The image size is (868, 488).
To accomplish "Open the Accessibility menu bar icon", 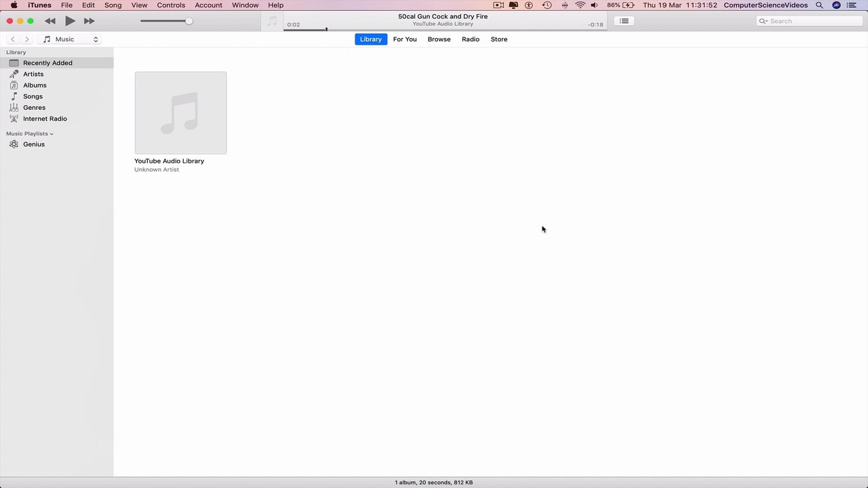I will coord(530,5).
